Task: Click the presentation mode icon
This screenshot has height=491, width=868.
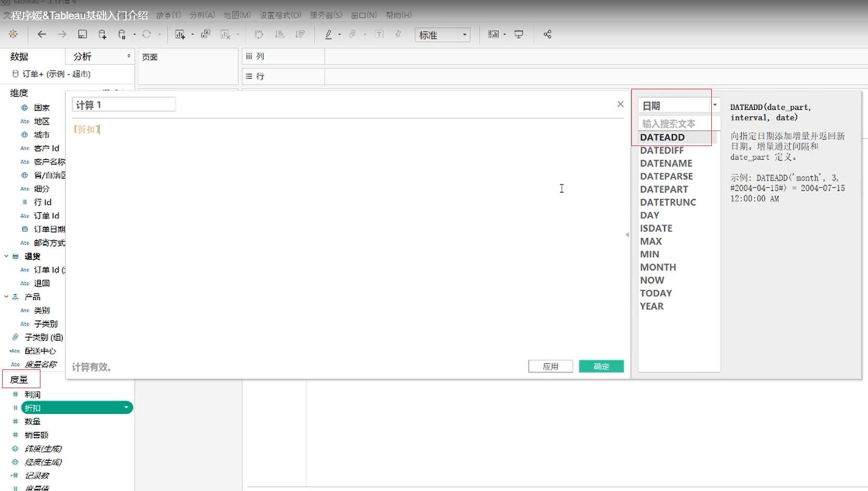Action: (x=519, y=34)
